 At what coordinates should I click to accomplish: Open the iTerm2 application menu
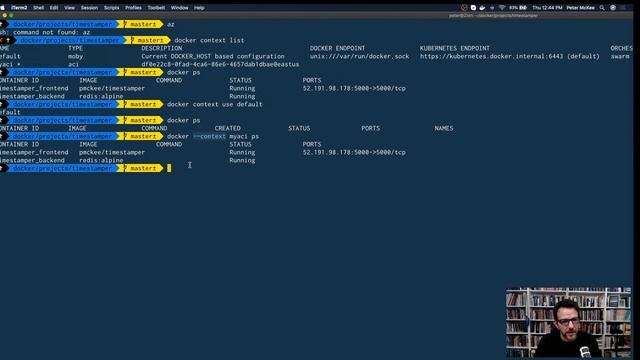tap(19, 7)
